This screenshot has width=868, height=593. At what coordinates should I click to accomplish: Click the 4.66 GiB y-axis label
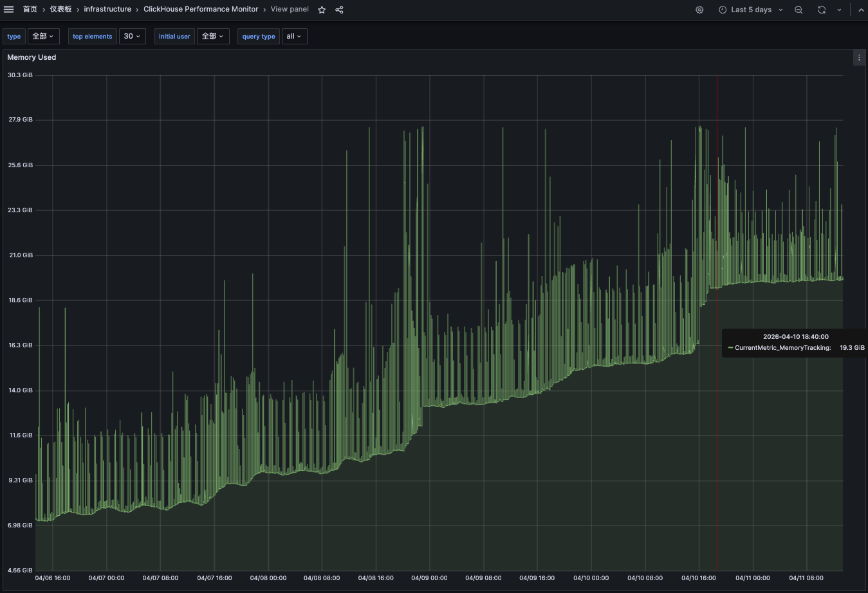(x=20, y=570)
